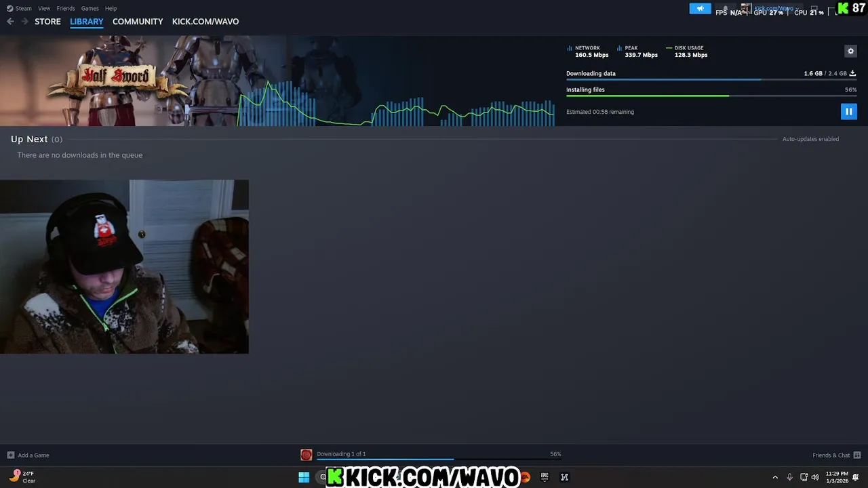Click the download arrow beside 2.4 GB
The height and width of the screenshot is (488, 868).
pos(852,73)
